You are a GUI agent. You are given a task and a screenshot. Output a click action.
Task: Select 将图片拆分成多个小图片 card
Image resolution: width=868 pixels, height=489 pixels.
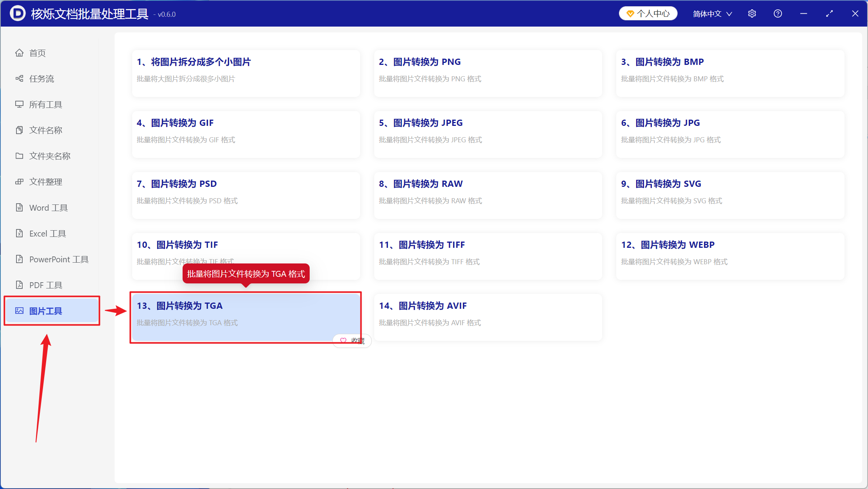click(x=246, y=73)
